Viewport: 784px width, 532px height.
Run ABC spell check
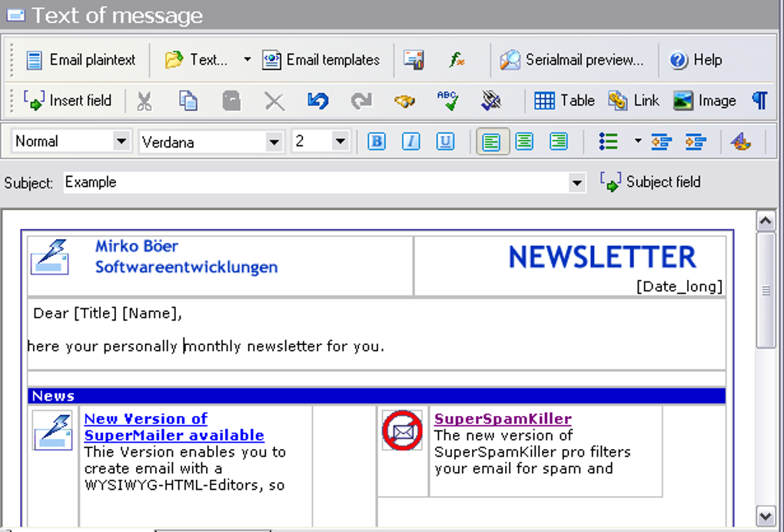(x=447, y=101)
